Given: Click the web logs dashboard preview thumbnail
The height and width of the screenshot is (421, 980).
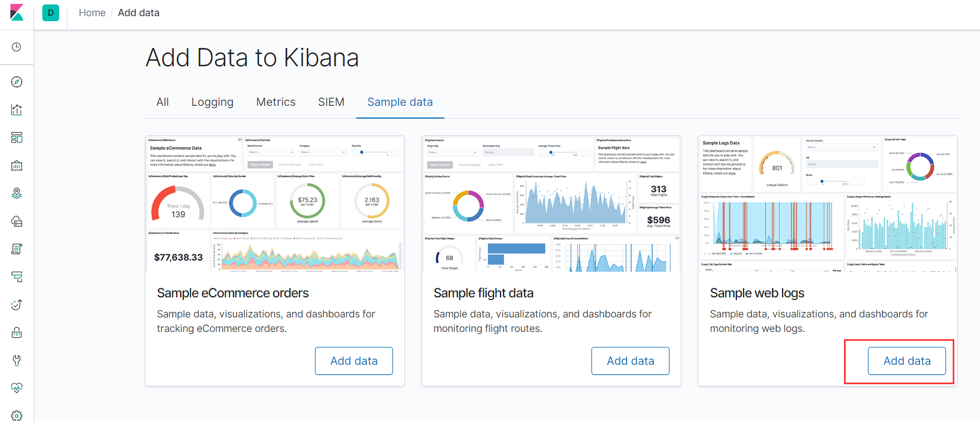Looking at the screenshot, I should pyautogui.click(x=828, y=204).
